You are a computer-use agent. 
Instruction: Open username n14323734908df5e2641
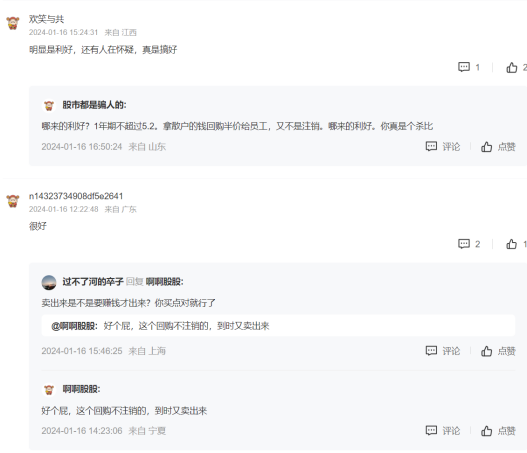coord(76,196)
